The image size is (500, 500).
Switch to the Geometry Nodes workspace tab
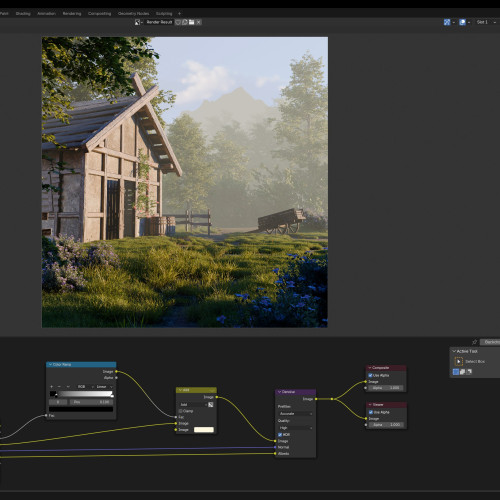pyautogui.click(x=133, y=14)
